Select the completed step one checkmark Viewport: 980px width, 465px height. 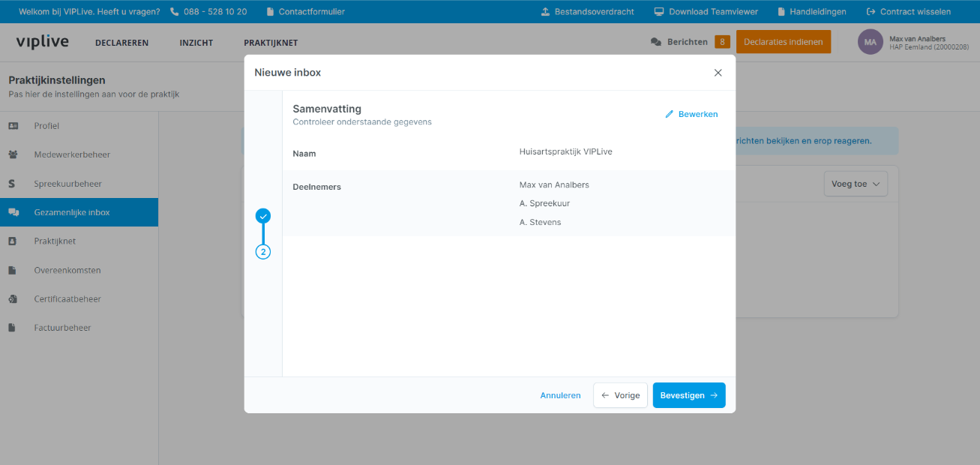tap(263, 216)
